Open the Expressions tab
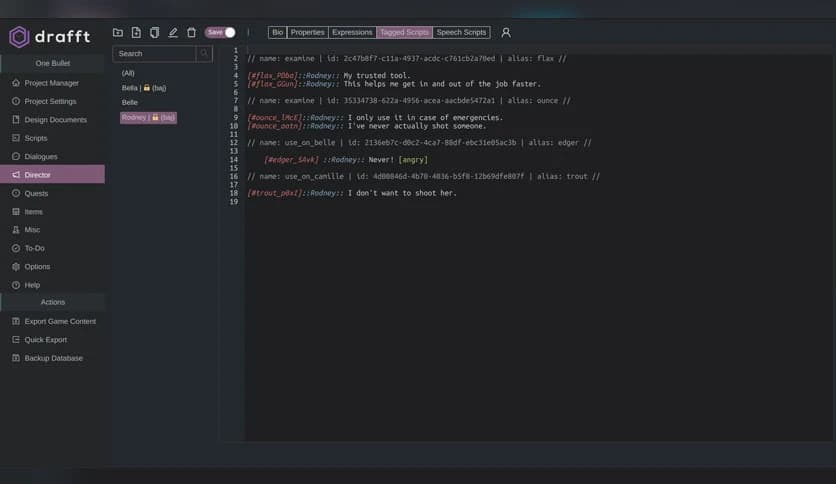Screen dimensions: 836x484 352,33
